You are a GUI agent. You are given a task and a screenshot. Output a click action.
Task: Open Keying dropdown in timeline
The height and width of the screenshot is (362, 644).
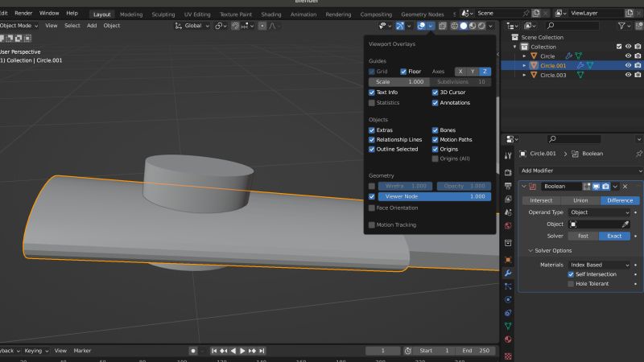36,351
